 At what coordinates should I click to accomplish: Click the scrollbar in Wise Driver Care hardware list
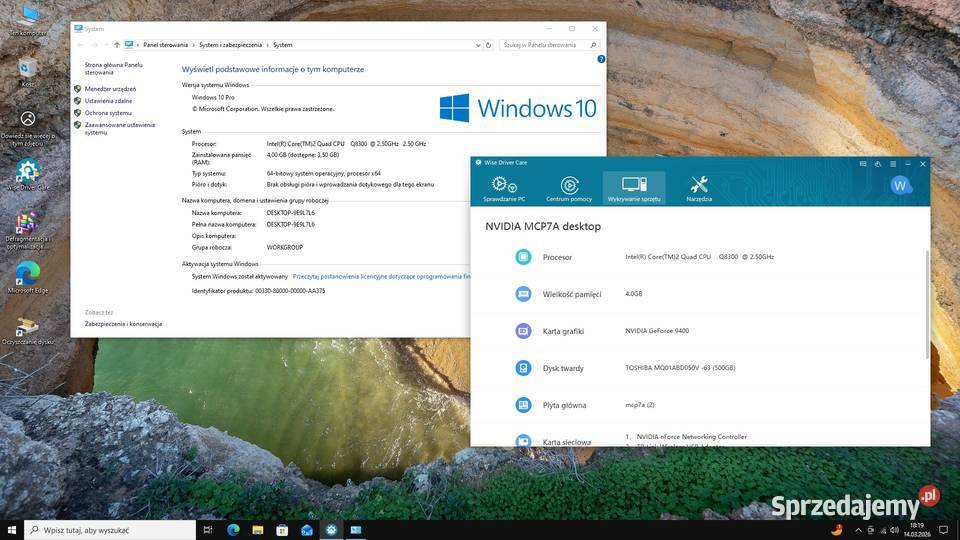(x=926, y=304)
